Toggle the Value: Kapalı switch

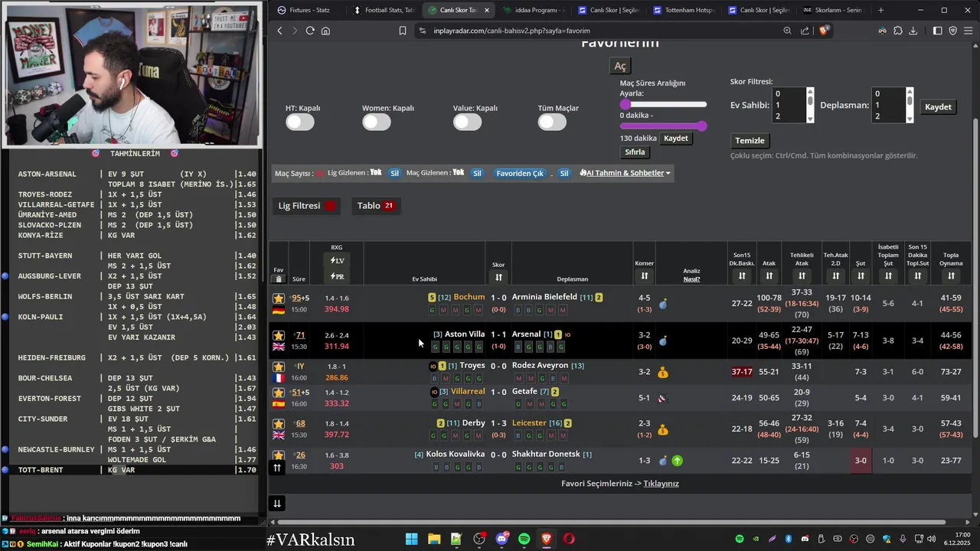[x=467, y=122]
